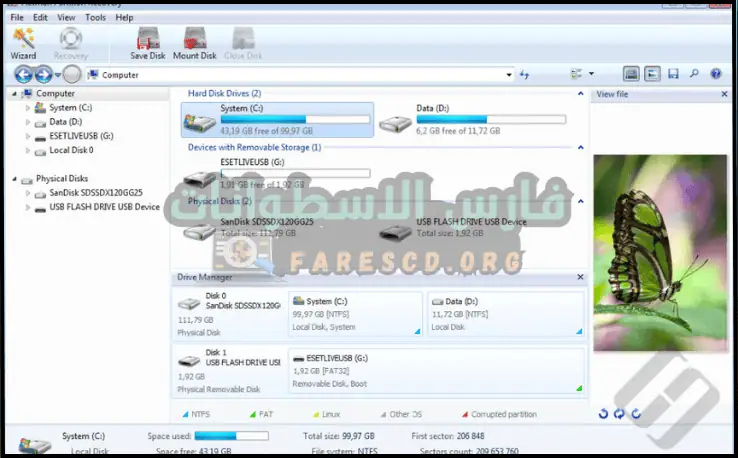Viewport: 738px width, 458px height.
Task: Collapse the Physical Disks tree node
Action: [14, 179]
